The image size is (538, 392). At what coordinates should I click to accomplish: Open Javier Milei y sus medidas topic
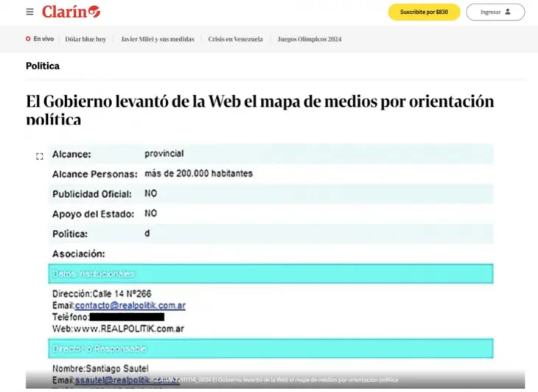point(158,39)
